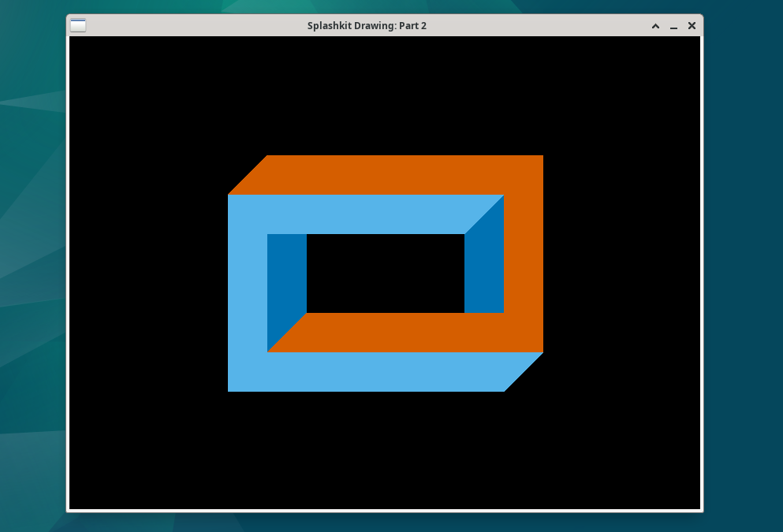Click the close button of the window

coord(692,25)
